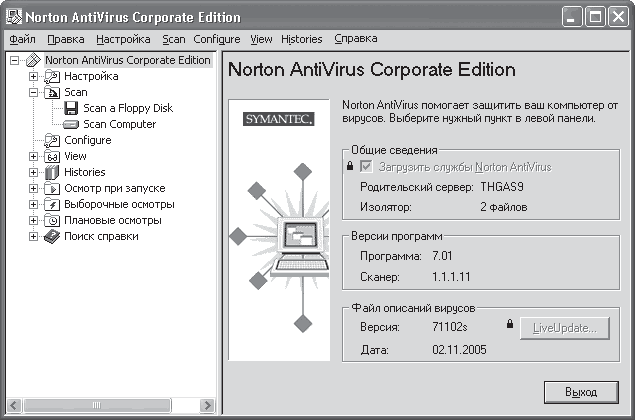Viewport: 635px width, 420px height.
Task: Click the View glasses icon
Action: [52, 156]
